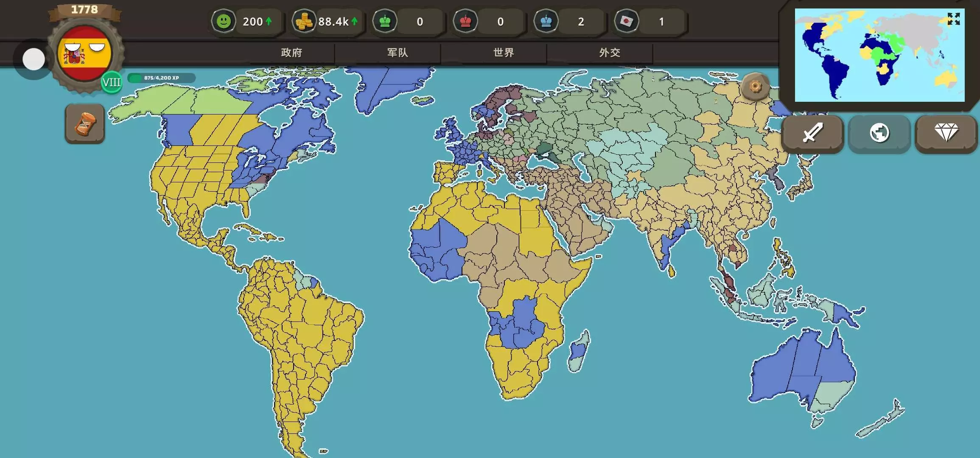
Task: Click the blue crown counter icon
Action: tap(546, 21)
